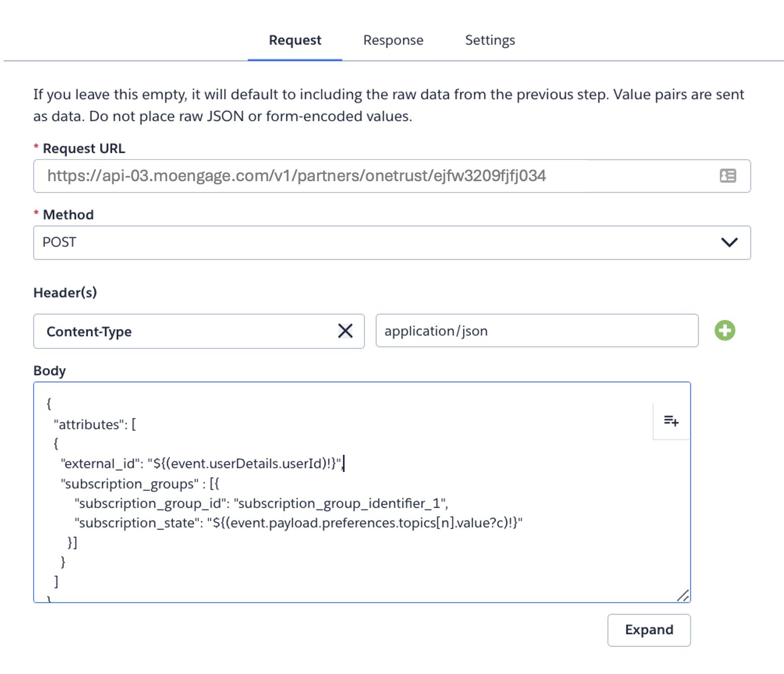The image size is (784, 674).
Task: Click the Expand button
Action: pos(648,630)
